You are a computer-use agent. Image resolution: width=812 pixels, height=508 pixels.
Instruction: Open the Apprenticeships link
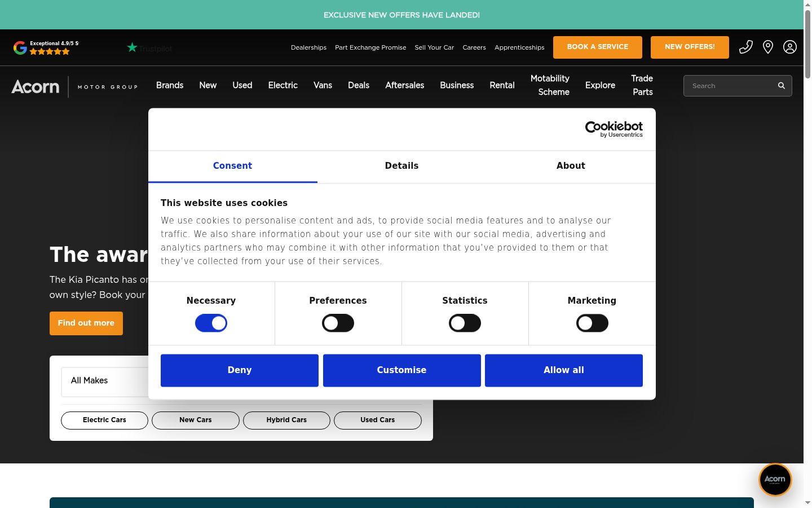pyautogui.click(x=519, y=47)
